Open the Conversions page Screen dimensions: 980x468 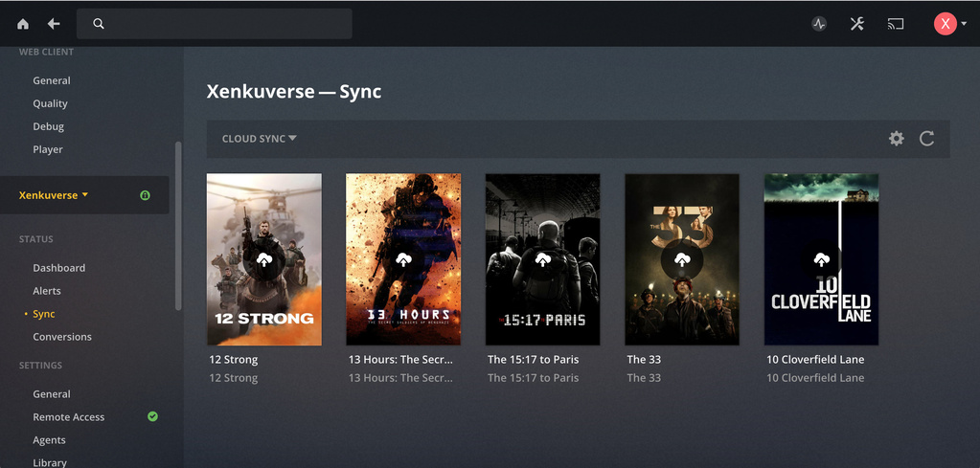pyautogui.click(x=62, y=336)
